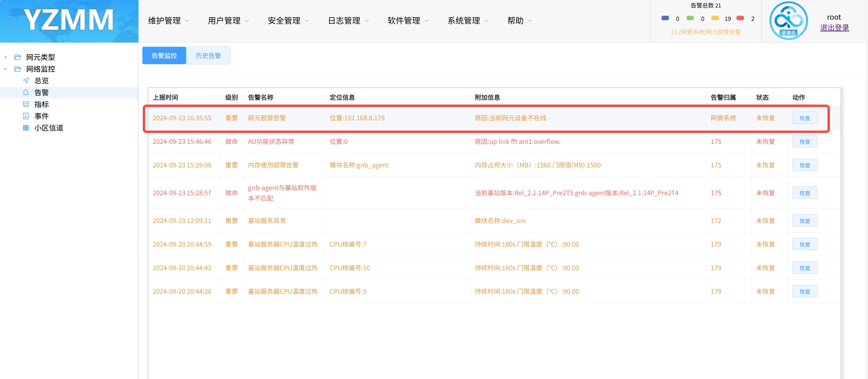Click the scrolling 网元脱管告警 alarm notice

click(x=706, y=32)
